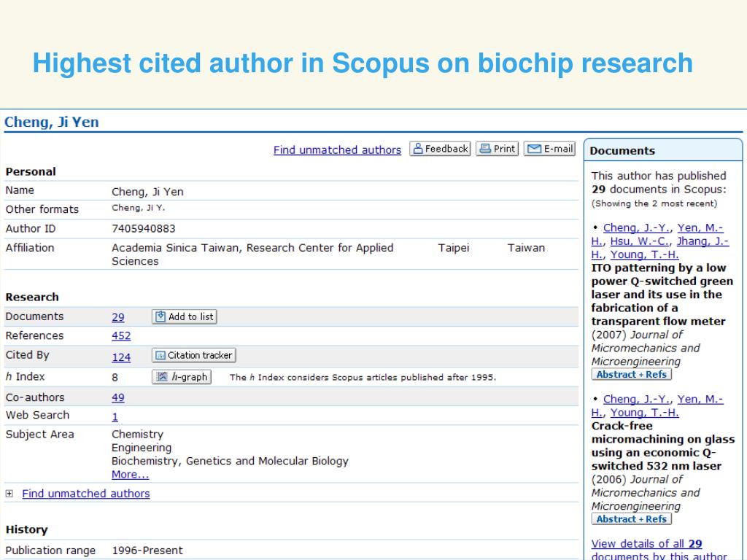747x560 pixels.
Task: Click Abstract + Refs for Crack-free micromachining article
Action: coord(631,519)
